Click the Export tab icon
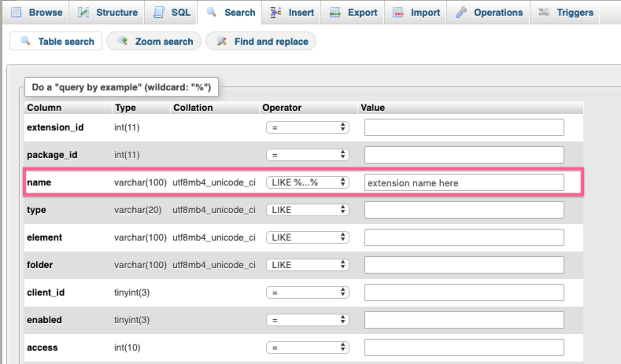 point(335,13)
